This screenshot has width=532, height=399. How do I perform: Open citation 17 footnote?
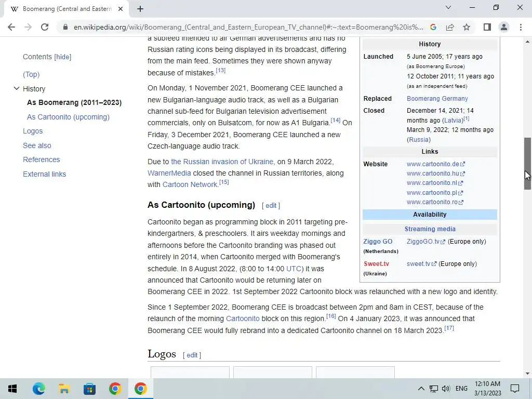point(449,328)
